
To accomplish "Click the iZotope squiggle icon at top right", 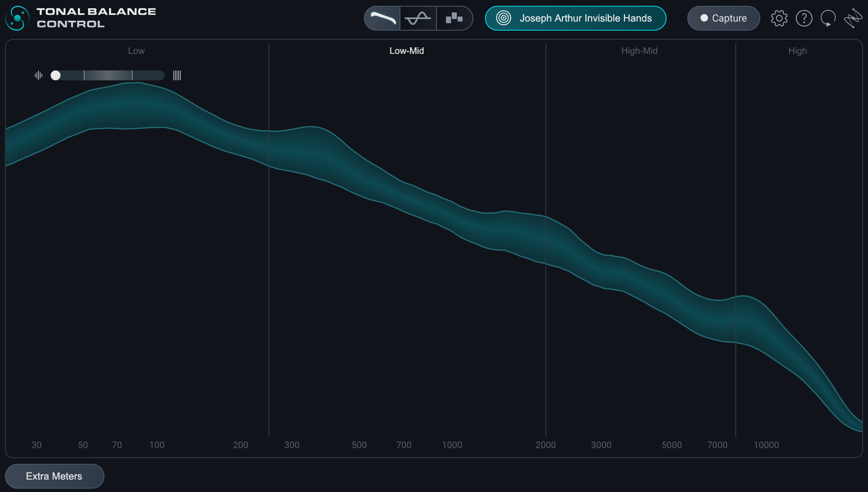I will 853,18.
